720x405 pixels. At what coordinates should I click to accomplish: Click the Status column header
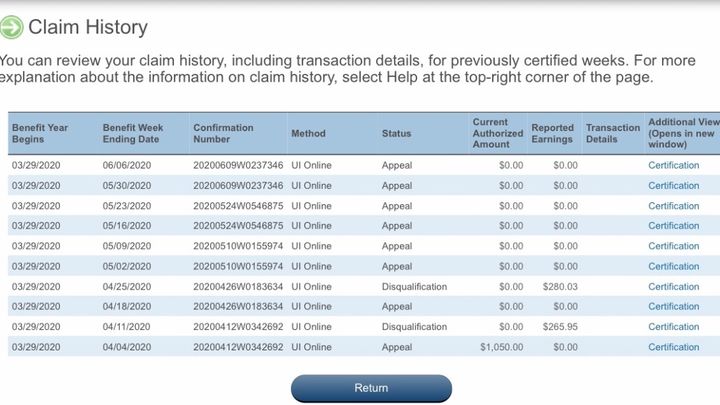point(396,133)
